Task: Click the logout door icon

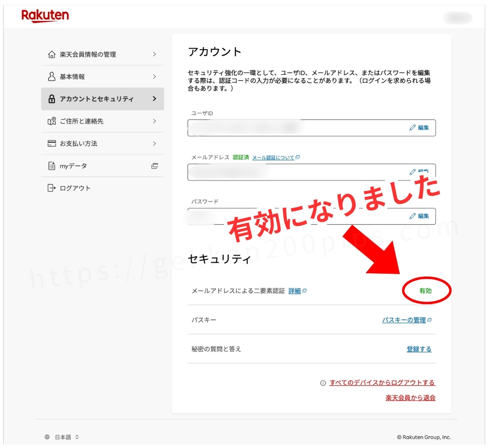Action: coord(52,188)
